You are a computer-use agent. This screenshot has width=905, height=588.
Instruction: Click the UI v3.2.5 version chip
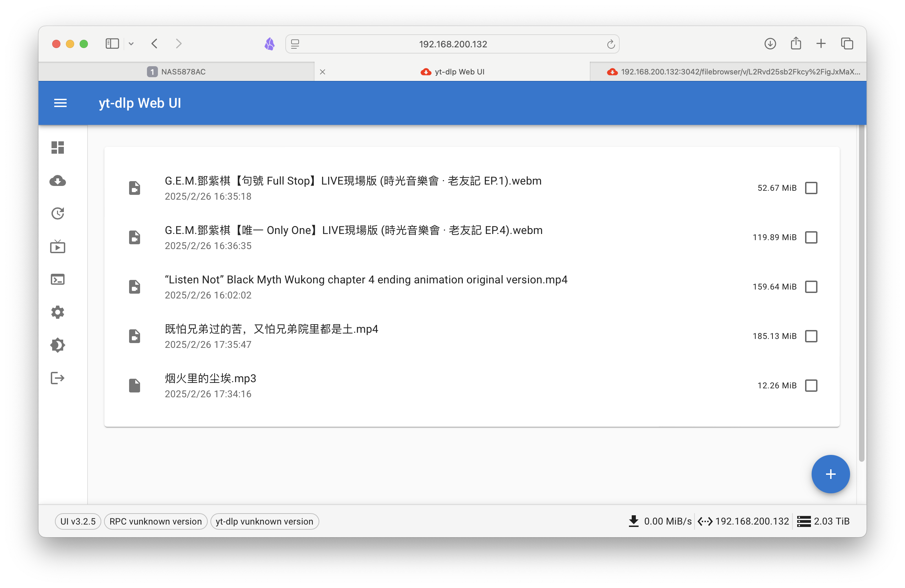pyautogui.click(x=78, y=521)
